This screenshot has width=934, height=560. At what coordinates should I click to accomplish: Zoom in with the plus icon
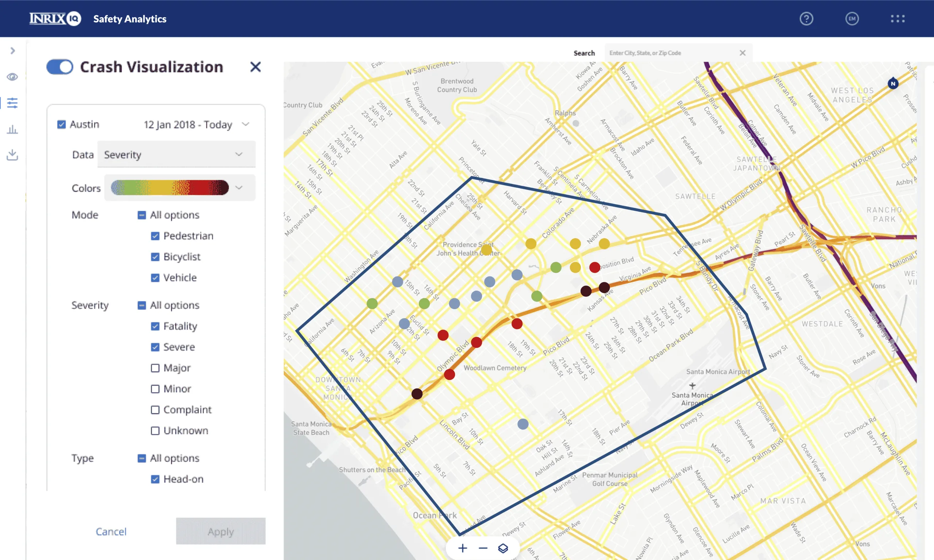463,548
